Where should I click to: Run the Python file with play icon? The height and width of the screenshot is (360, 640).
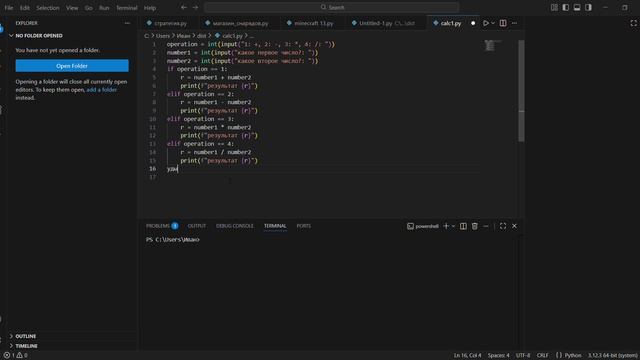(x=485, y=23)
